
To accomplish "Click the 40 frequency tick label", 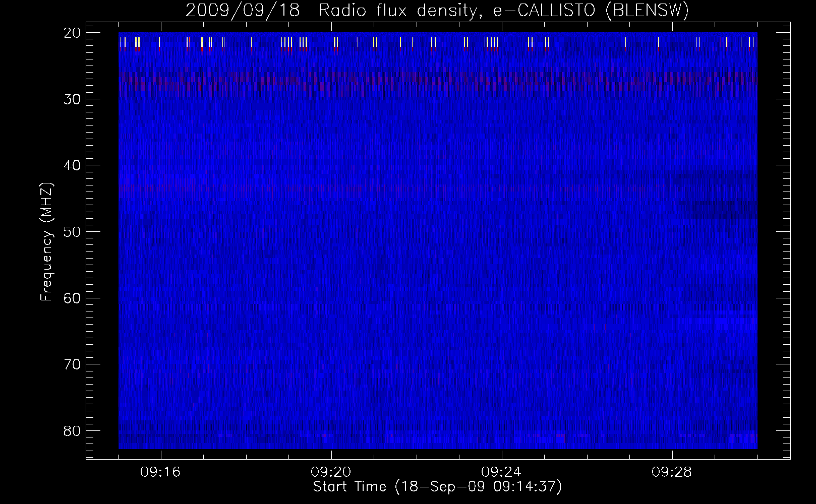I will pyautogui.click(x=73, y=166).
